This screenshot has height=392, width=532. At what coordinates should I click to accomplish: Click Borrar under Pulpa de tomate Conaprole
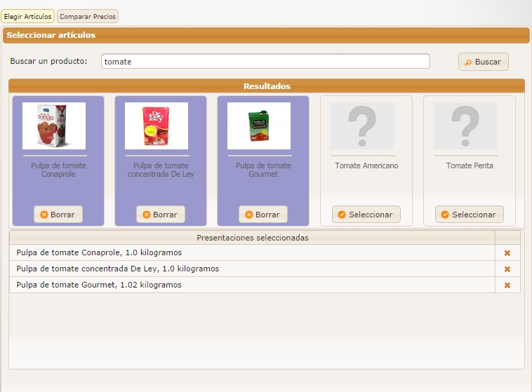(x=58, y=215)
